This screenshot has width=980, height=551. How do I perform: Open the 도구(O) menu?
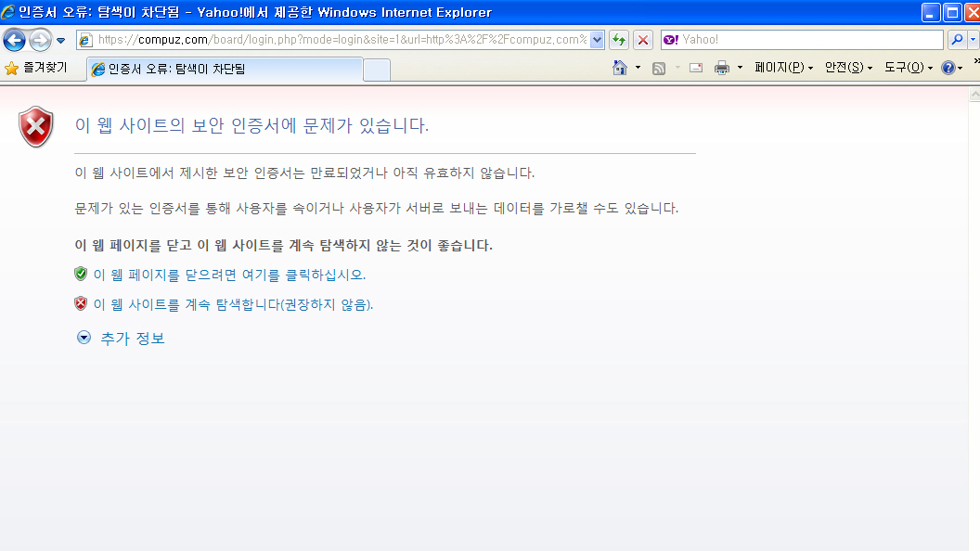909,68
